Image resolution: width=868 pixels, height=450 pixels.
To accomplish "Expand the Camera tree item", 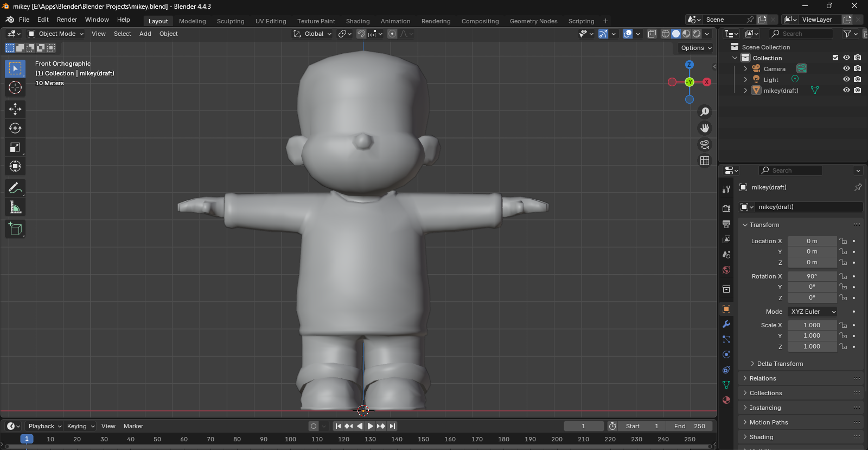I will 745,69.
